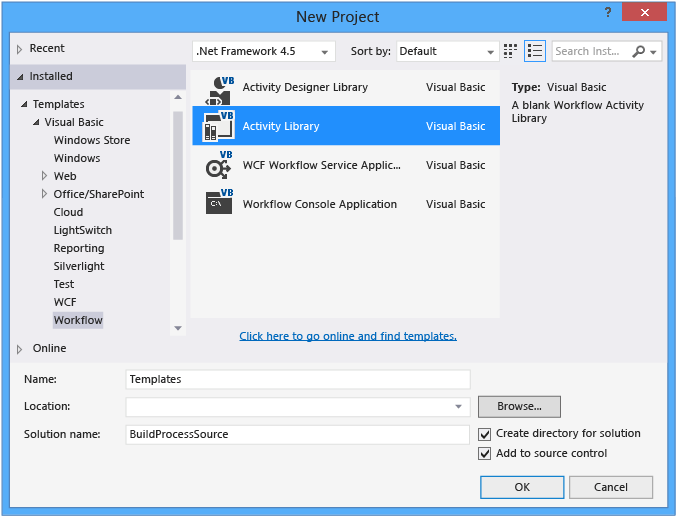The height and width of the screenshot is (516, 676).
Task: Toggle Create directory for solution checkbox
Action: pos(485,434)
